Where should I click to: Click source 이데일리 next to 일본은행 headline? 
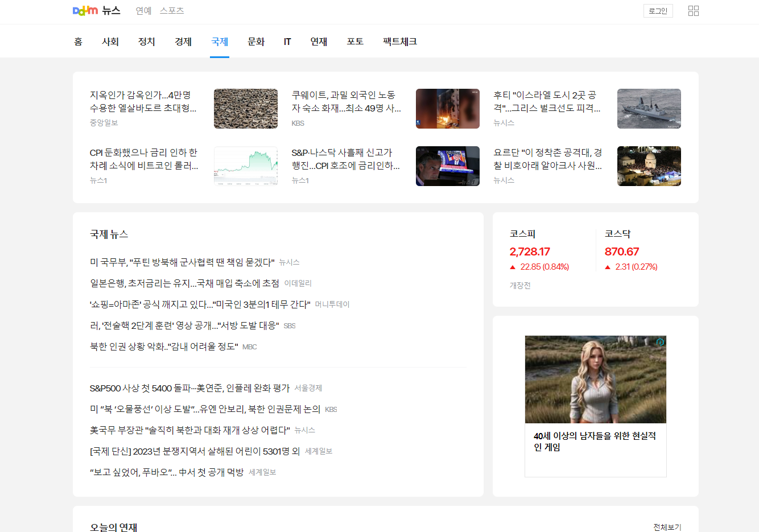(298, 283)
